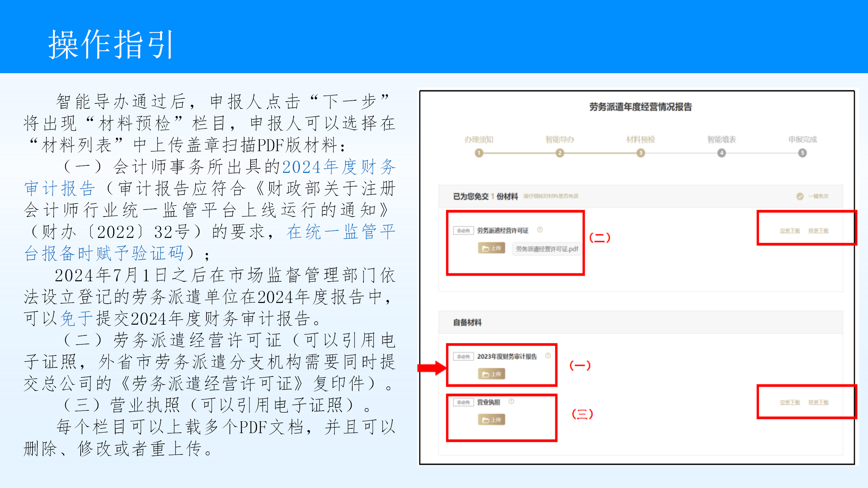The width and height of the screenshot is (868, 488).
Task: Click step 3 marker under 材料预检
Action: click(640, 153)
